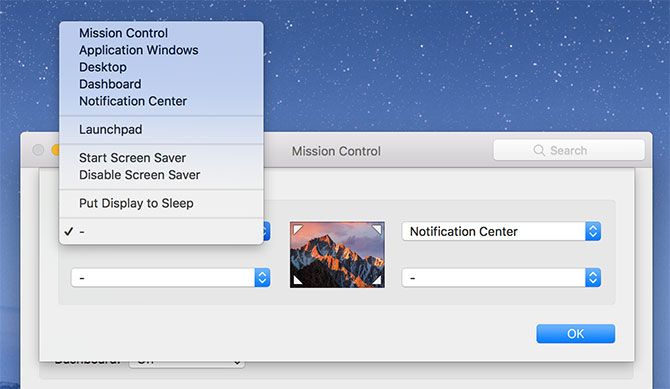The image size is (670, 389).
Task: Click the top-right corner marker on preview
Action: tap(376, 230)
